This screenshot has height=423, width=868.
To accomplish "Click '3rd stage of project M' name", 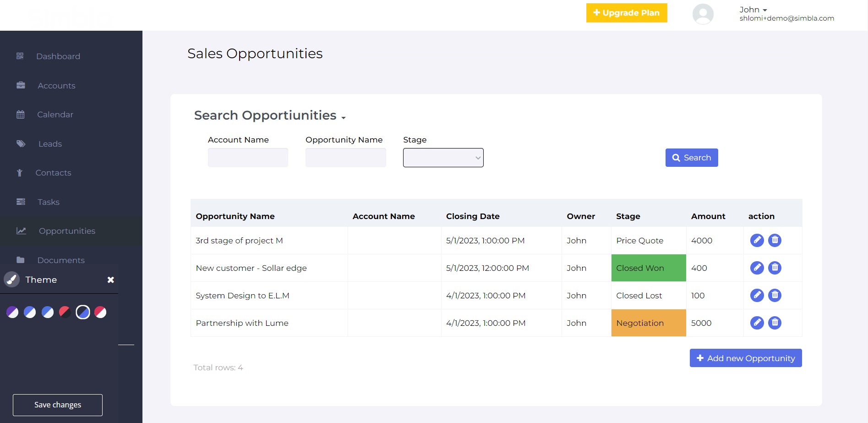I will [239, 241].
